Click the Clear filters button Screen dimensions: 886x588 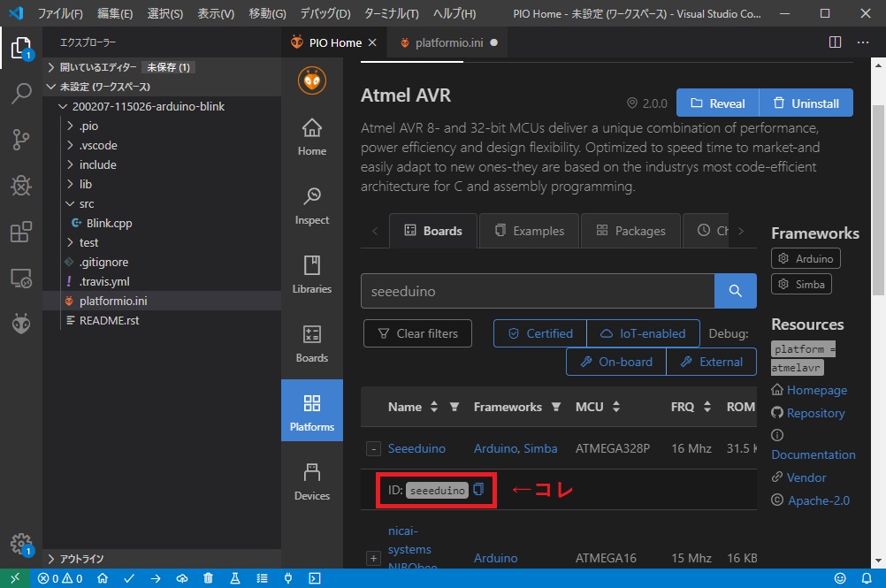[x=417, y=333]
